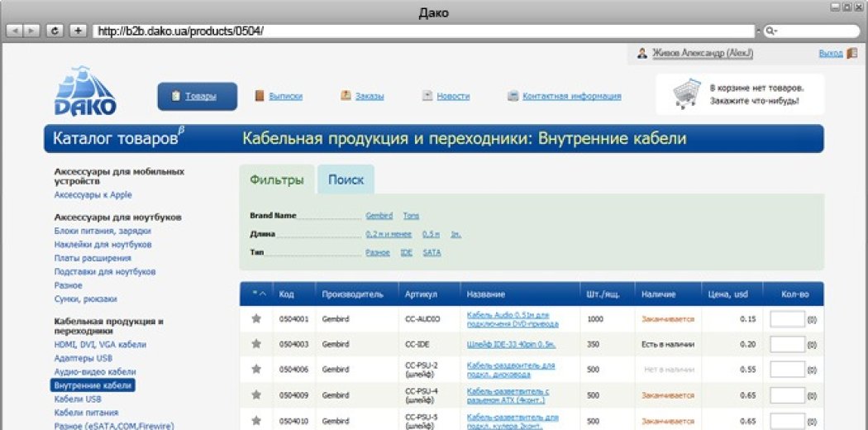Image resolution: width=868 pixels, height=430 pixels.
Task: Open the Заказы section
Action: tap(370, 96)
